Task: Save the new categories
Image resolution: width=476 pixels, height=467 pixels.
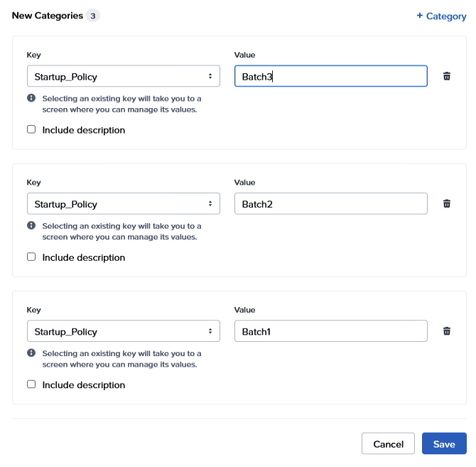Action: pos(444,444)
